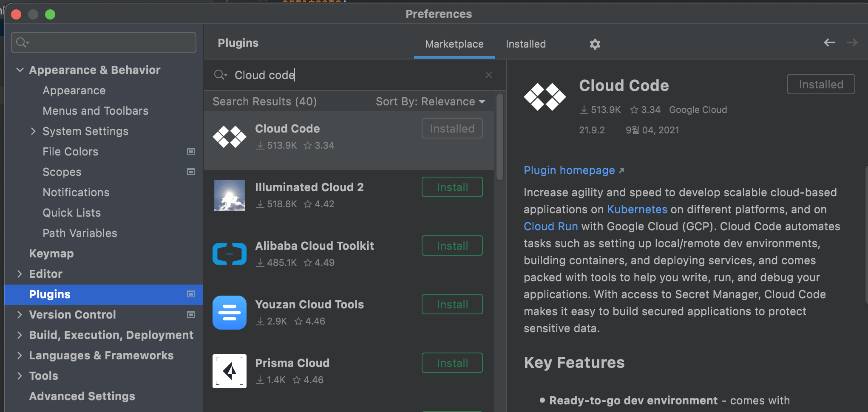Click Google Cloud vendor name
868x412 pixels.
698,110
